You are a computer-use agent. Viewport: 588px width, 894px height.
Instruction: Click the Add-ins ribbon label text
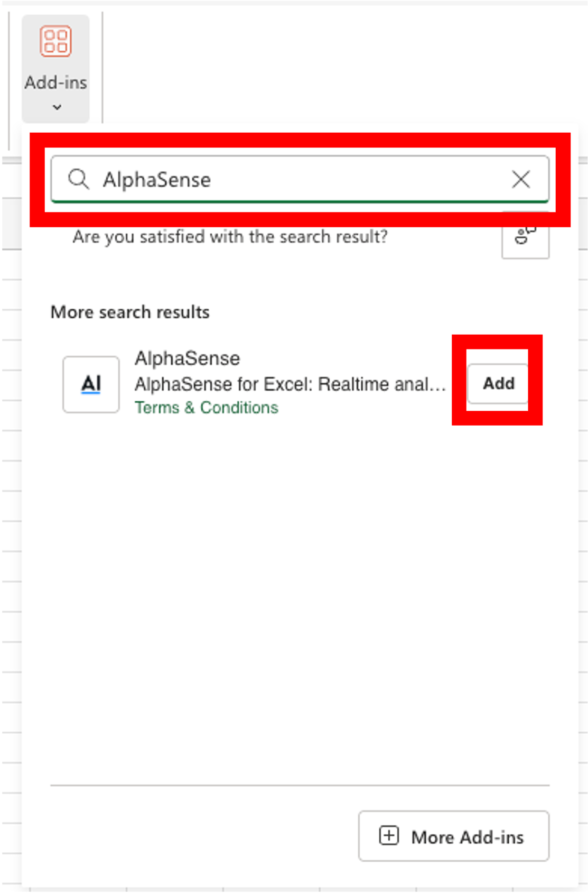(55, 82)
